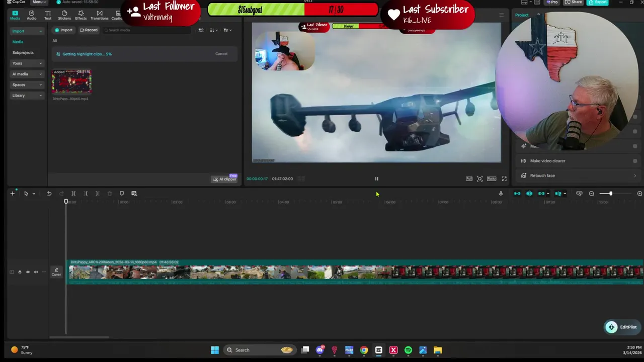Pause the preview playback
The width and height of the screenshot is (644, 362).
[376, 178]
